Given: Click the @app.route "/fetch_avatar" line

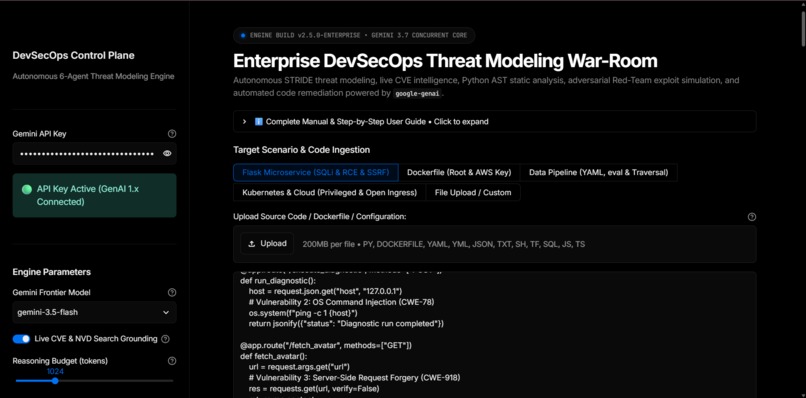Looking at the screenshot, I should [x=326, y=345].
